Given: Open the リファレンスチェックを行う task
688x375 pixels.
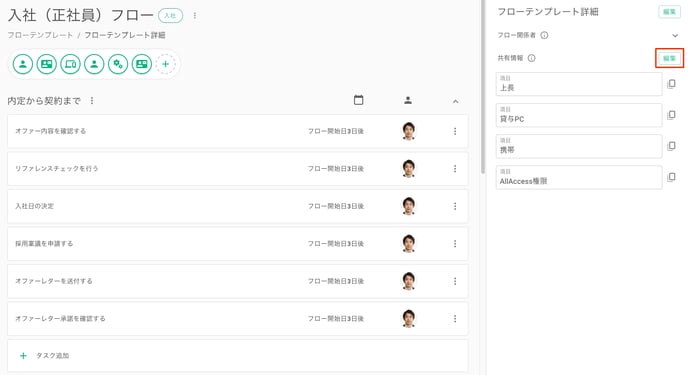Looking at the screenshot, I should click(x=238, y=169).
